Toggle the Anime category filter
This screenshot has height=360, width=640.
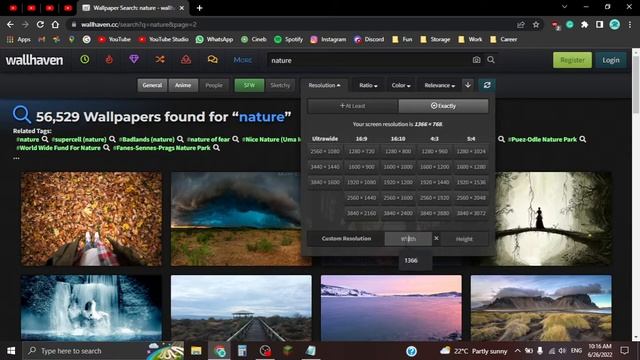pyautogui.click(x=183, y=85)
